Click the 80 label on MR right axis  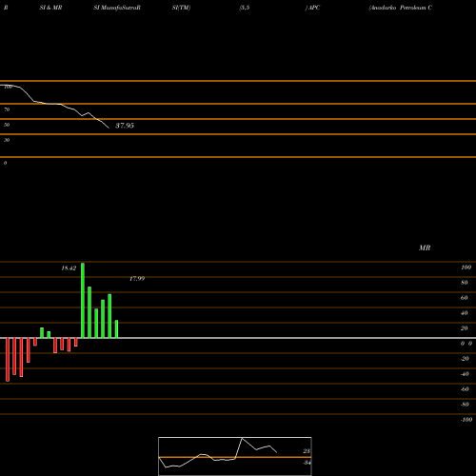464,283
